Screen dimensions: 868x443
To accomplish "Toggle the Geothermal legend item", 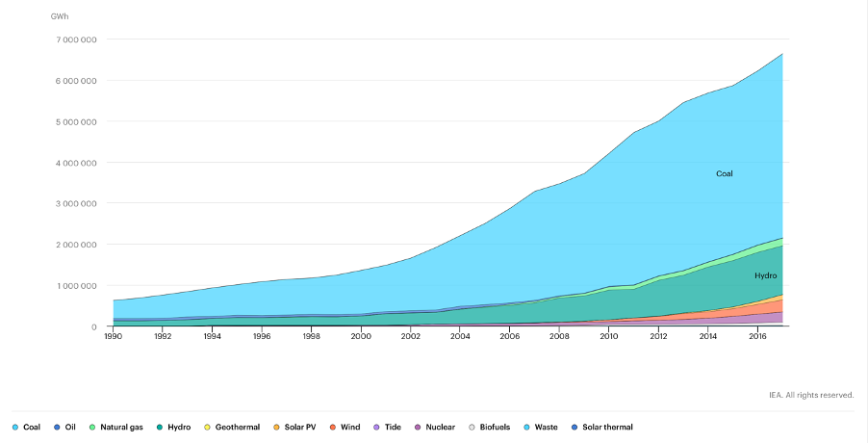I will point(231,427).
